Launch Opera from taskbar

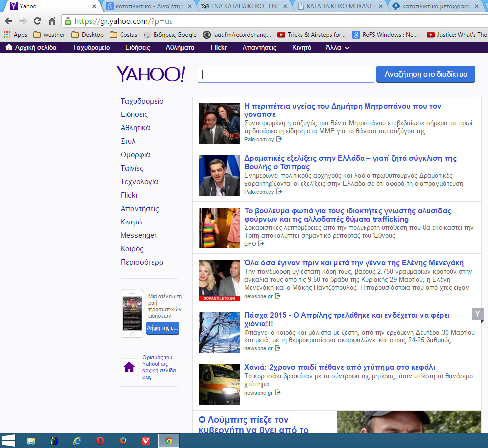point(100,441)
